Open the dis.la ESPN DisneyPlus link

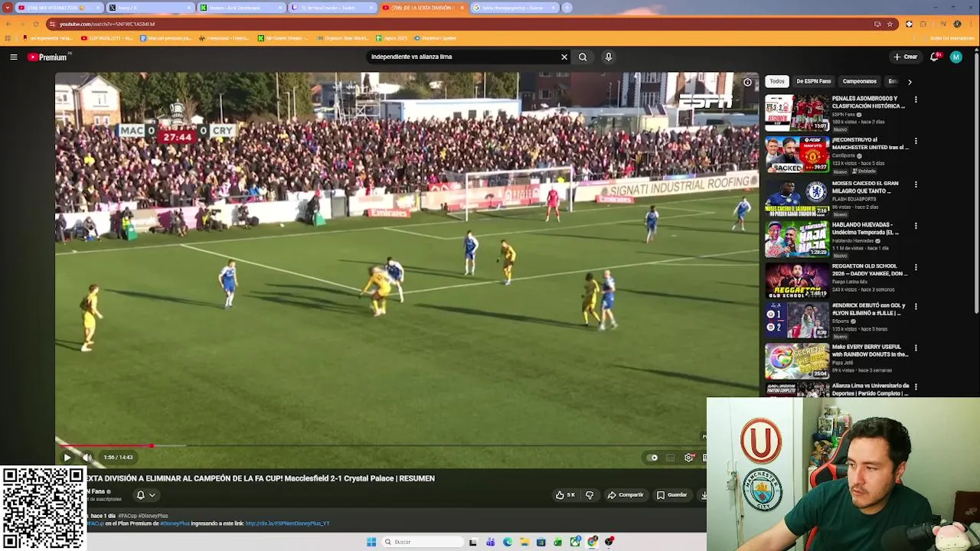[x=287, y=523]
